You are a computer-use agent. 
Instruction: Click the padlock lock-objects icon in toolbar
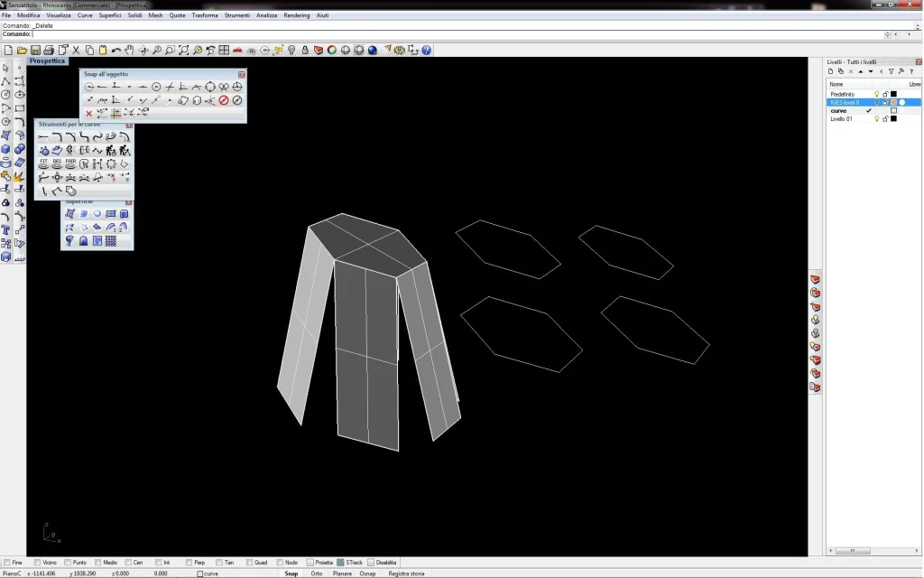coord(305,51)
